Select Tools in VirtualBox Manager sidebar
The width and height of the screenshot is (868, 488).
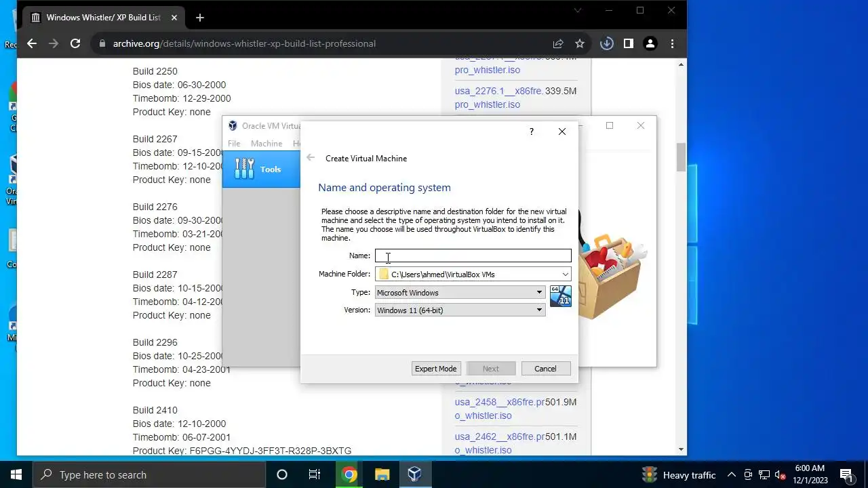pos(261,169)
